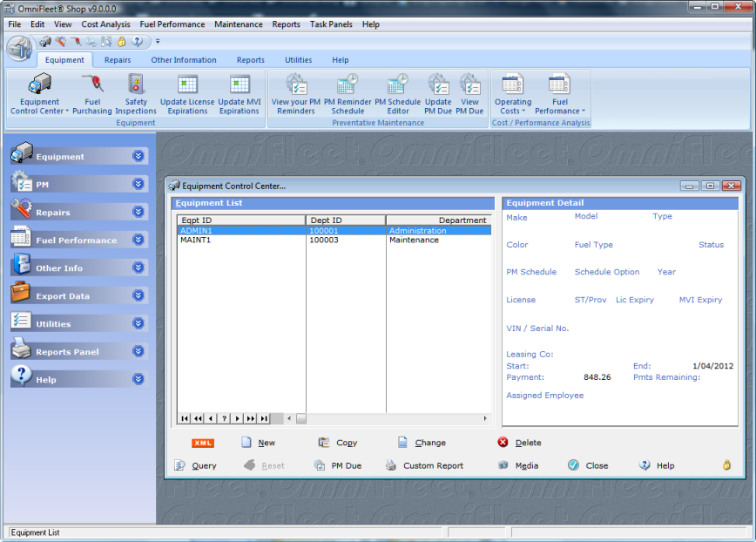Switch to the Utilities ribbon tab
756x542 pixels.
pyautogui.click(x=299, y=60)
